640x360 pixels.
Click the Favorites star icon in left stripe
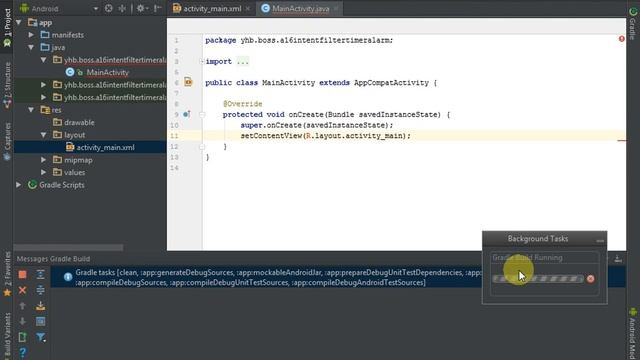[x=7, y=292]
